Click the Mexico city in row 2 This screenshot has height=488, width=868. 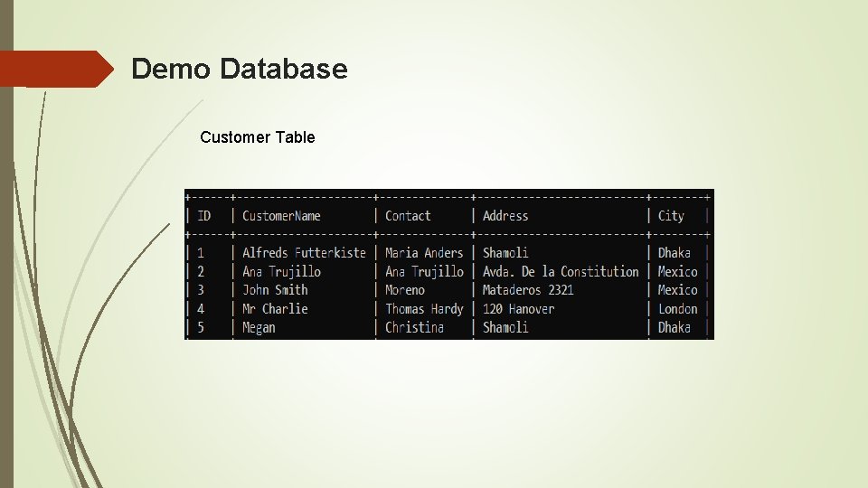point(677,272)
